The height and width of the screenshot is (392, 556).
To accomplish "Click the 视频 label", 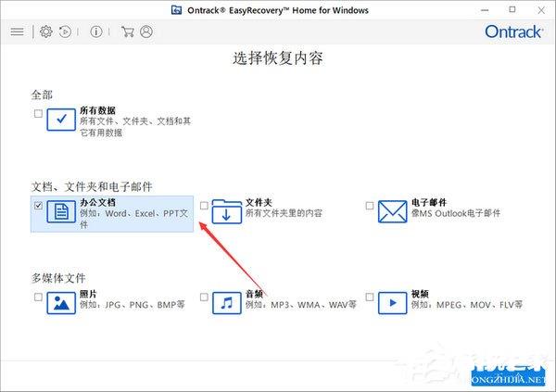I will (420, 294).
